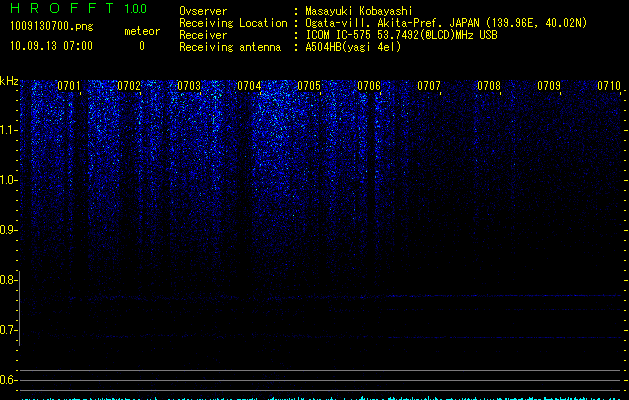Click the 0701 time marker
Image resolution: width=629 pixels, height=400 pixels.
coord(69,86)
